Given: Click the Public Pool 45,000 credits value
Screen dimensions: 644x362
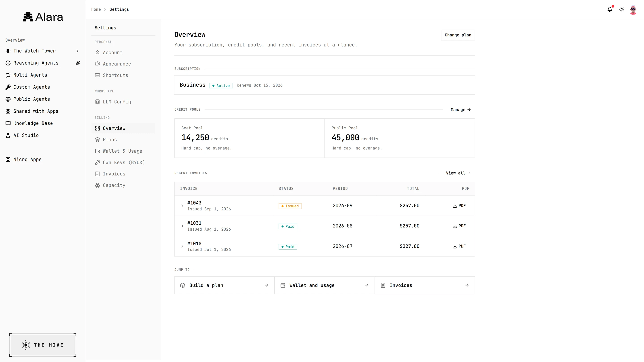Looking at the screenshot, I should click(x=355, y=138).
